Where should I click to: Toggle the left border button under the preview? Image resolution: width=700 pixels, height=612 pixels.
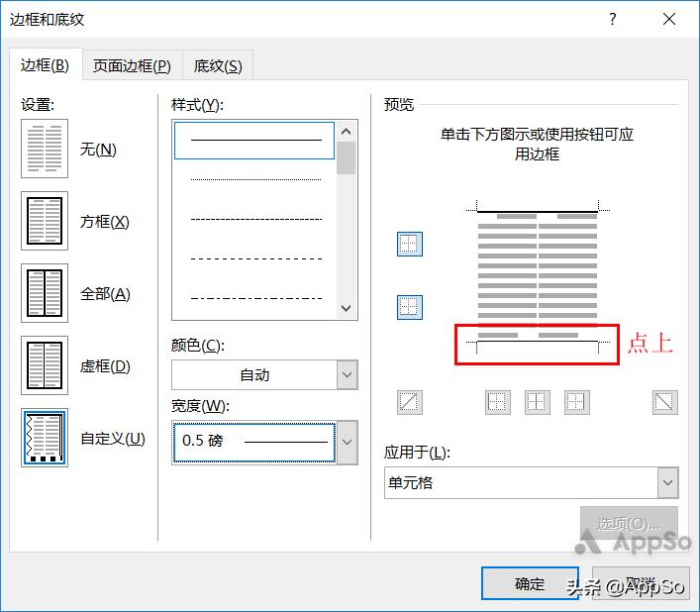click(498, 402)
